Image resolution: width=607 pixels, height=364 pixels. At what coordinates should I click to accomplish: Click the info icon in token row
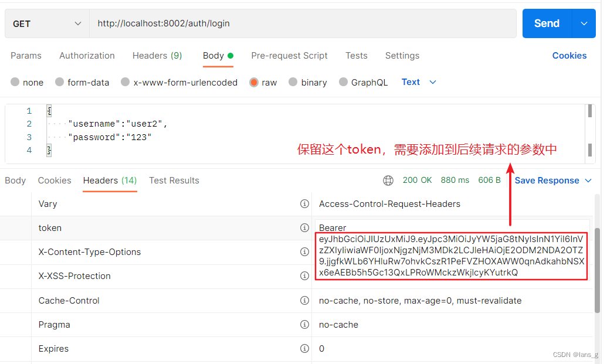point(304,228)
